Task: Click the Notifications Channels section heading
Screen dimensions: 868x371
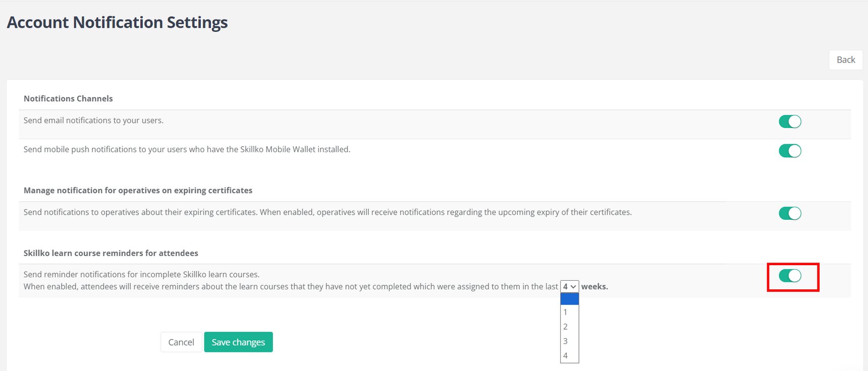Action: 68,99
